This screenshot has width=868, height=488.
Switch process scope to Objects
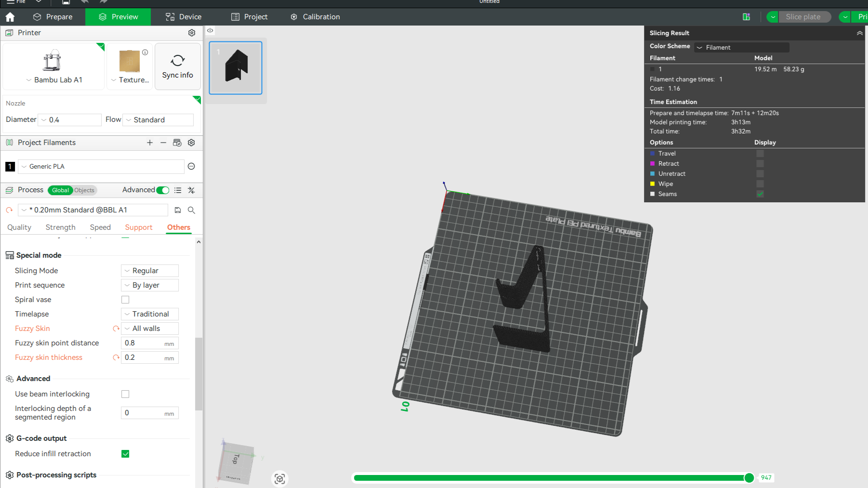[x=84, y=190]
